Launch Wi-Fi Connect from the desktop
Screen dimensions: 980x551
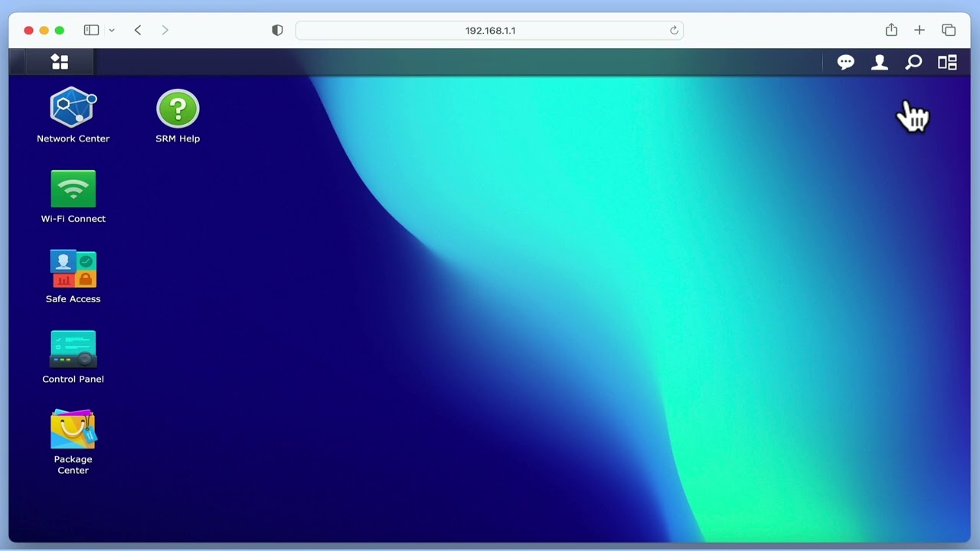click(73, 188)
